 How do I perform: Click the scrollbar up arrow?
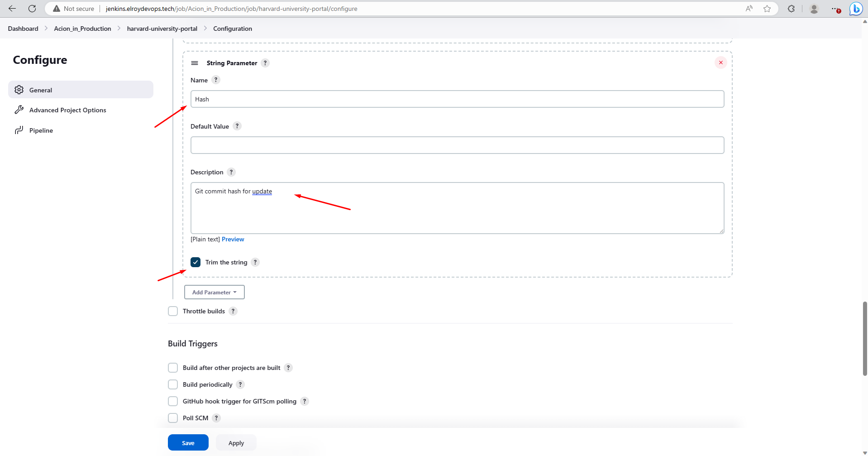point(865,21)
